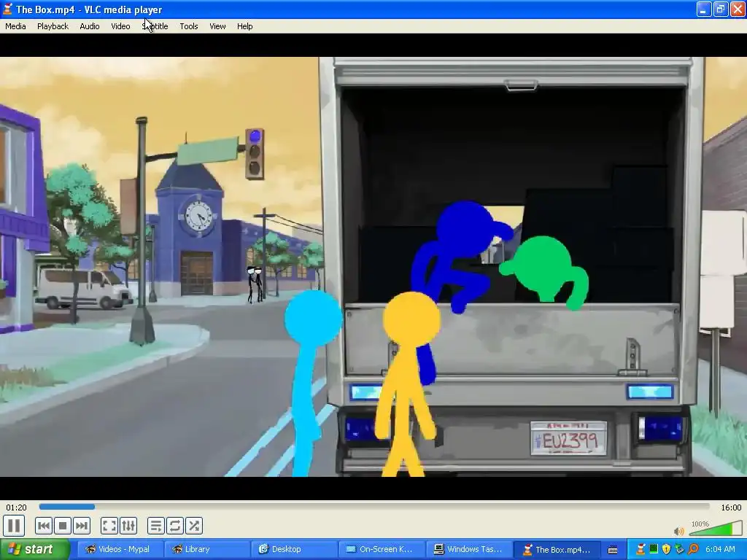The width and height of the screenshot is (747, 560).
Task: Seek forward on the playback progress bar
Action: (x=374, y=507)
